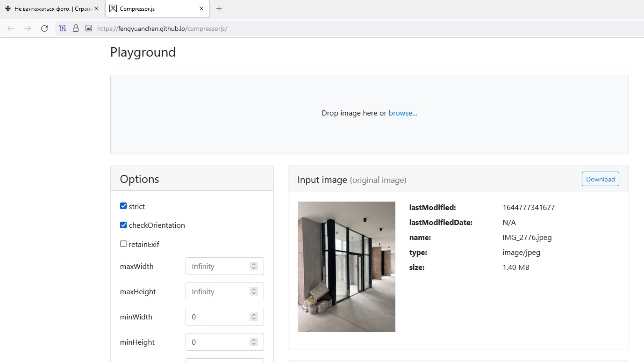The height and width of the screenshot is (362, 644).
Task: Click the image permissions icon in address bar
Action: tap(89, 29)
